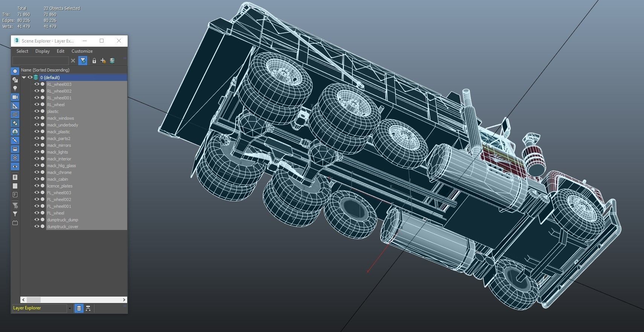Screen dimensions: 644x332
Task: Open the Edit menu
Action: point(61,51)
